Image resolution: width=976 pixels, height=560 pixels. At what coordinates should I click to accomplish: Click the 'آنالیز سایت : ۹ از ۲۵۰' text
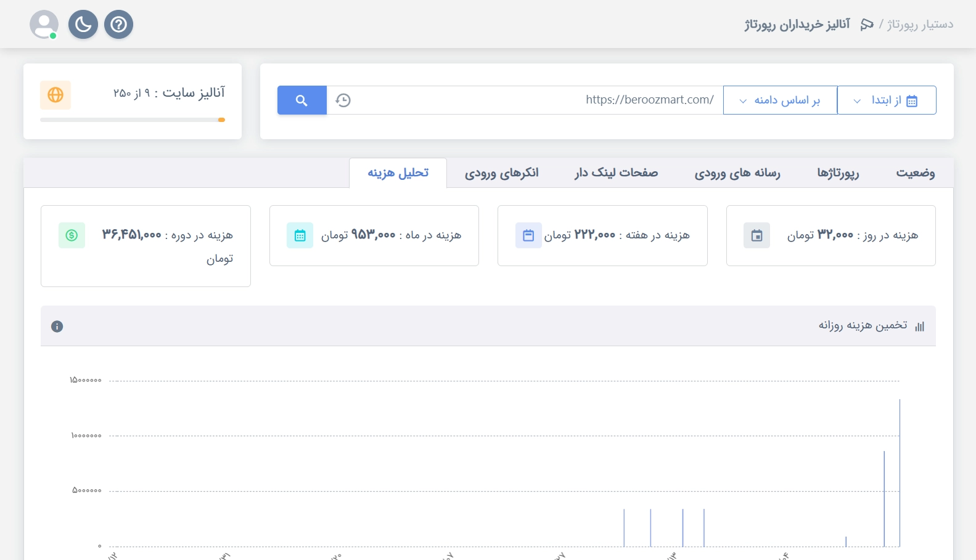pos(169,93)
